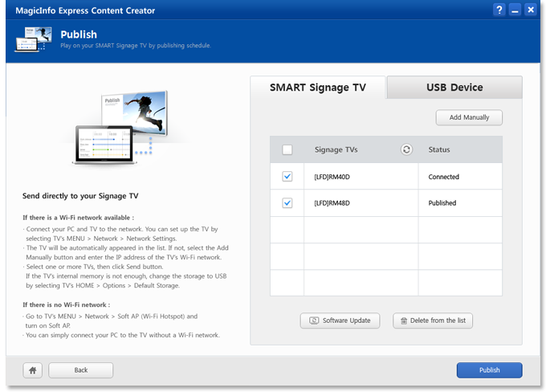
Task: Click the Add Manually button
Action: click(469, 117)
